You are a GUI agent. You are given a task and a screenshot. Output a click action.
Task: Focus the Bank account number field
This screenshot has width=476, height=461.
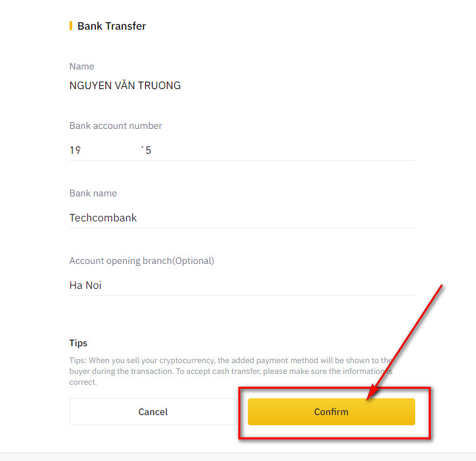[x=242, y=150]
